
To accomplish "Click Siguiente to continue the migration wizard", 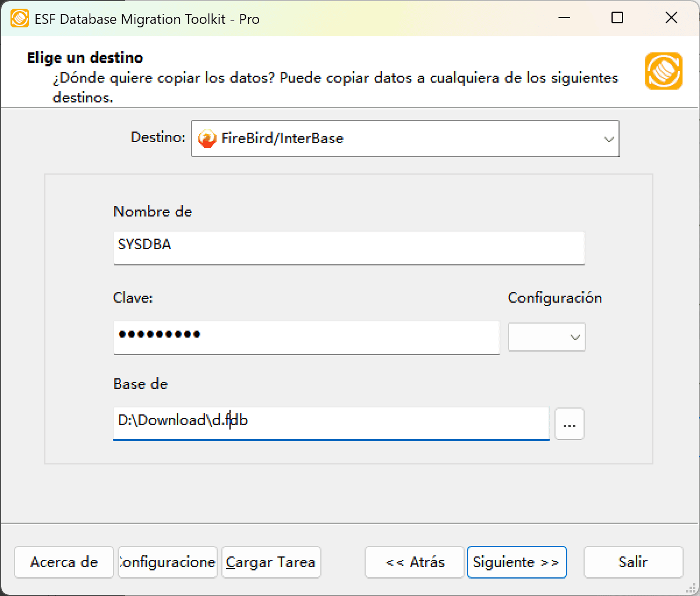I will 516,562.
